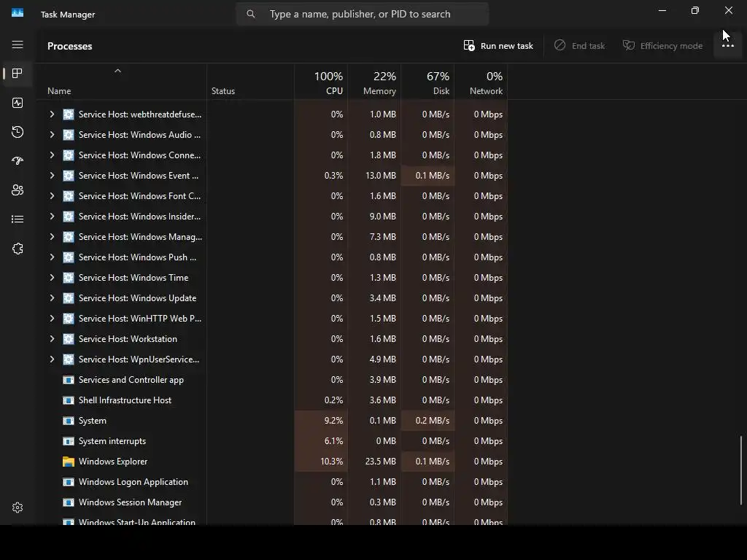
Task: Select Windows Session Manager row name
Action: pos(130,502)
